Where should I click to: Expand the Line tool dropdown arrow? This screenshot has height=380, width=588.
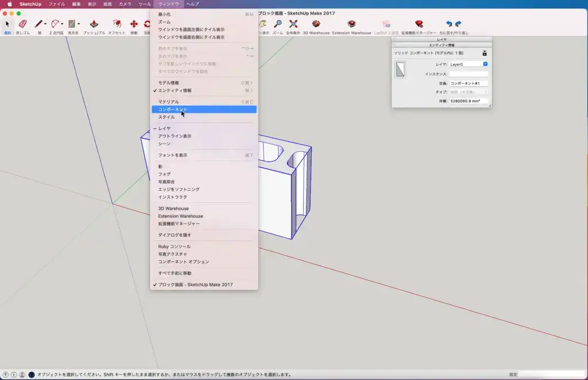[x=45, y=24]
